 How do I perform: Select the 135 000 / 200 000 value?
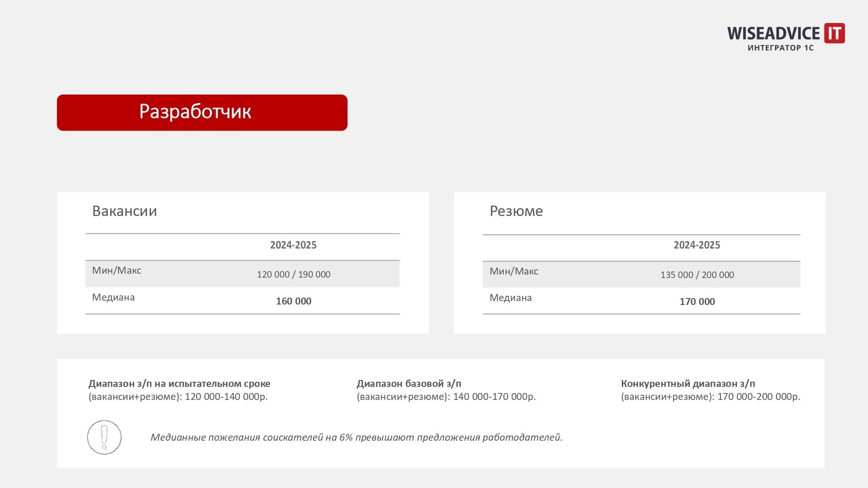(x=697, y=275)
